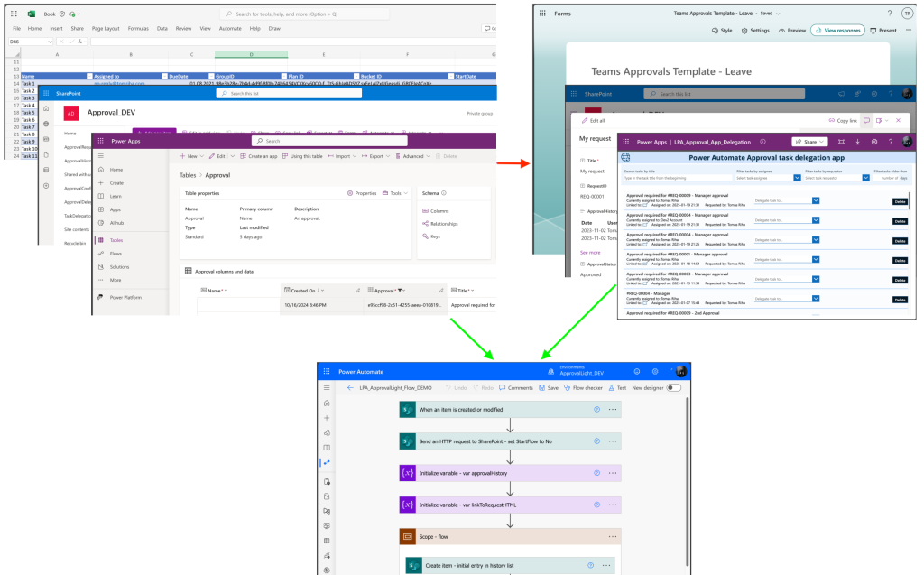Click the 'Search this list' box in the Approval_DEV SharePoint window

tap(289, 93)
